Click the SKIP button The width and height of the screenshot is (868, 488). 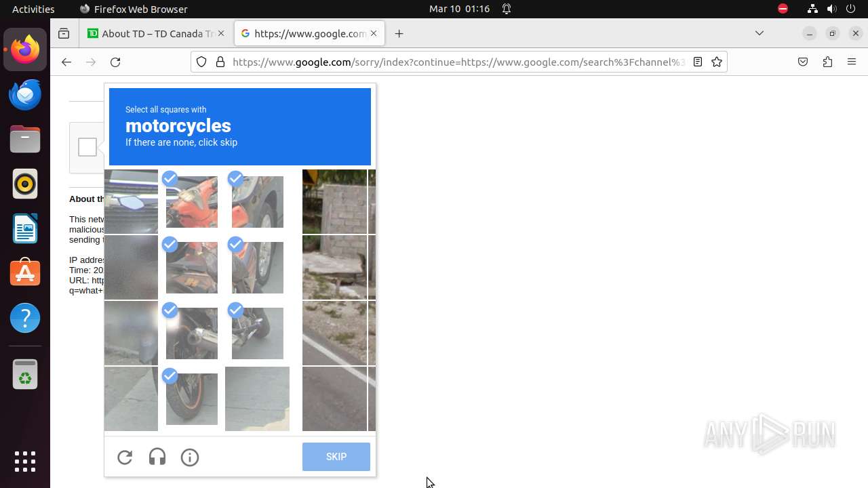click(336, 457)
